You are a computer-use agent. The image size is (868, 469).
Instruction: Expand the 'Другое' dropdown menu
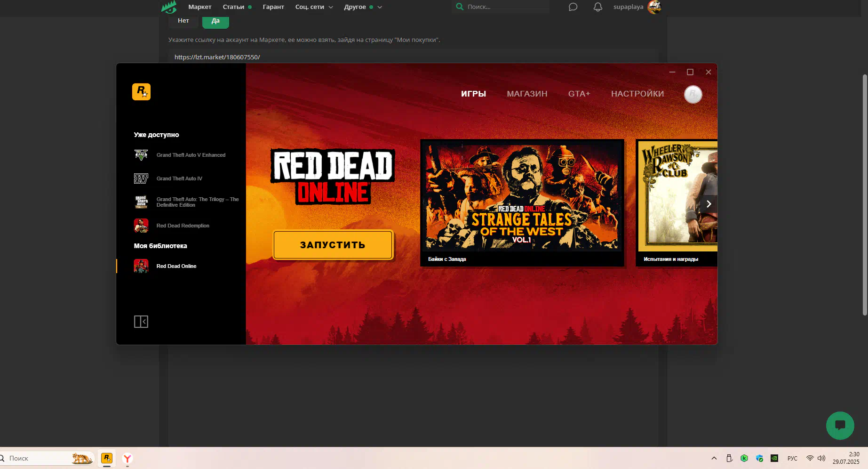point(363,7)
